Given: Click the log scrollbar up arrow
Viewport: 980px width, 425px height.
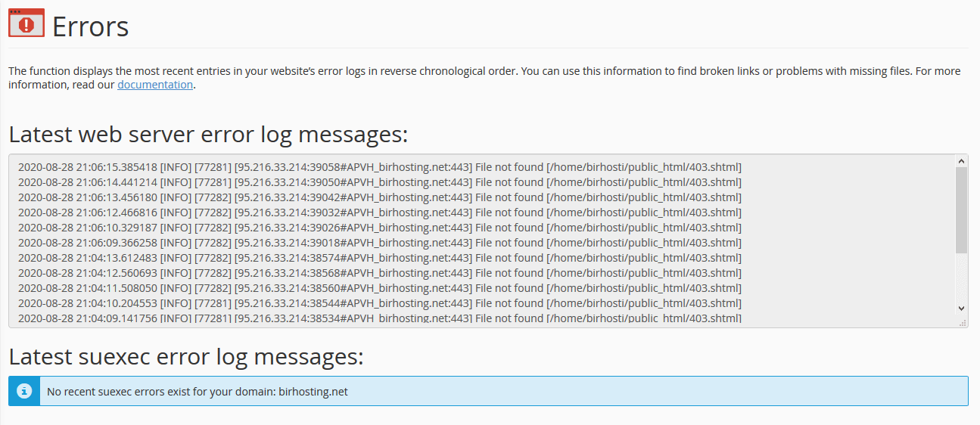Looking at the screenshot, I should click(x=962, y=161).
